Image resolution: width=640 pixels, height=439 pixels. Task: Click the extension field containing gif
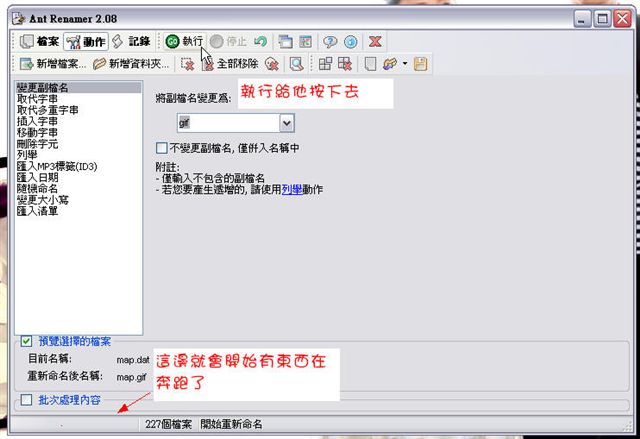(x=229, y=123)
